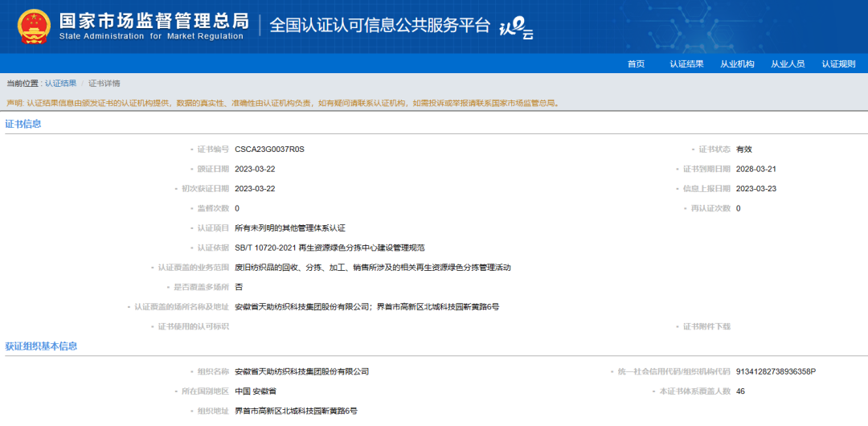The width and height of the screenshot is (868, 426).
Task: Open the 认证规则 menu item
Action: (838, 63)
